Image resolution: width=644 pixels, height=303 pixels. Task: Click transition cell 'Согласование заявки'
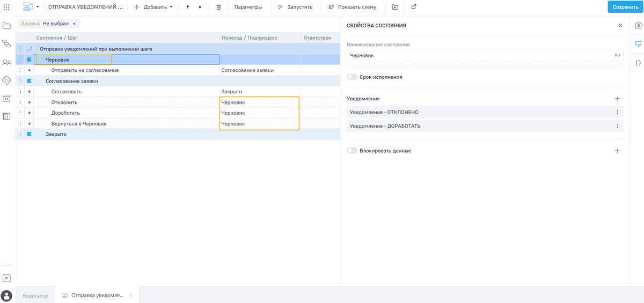[x=260, y=70]
